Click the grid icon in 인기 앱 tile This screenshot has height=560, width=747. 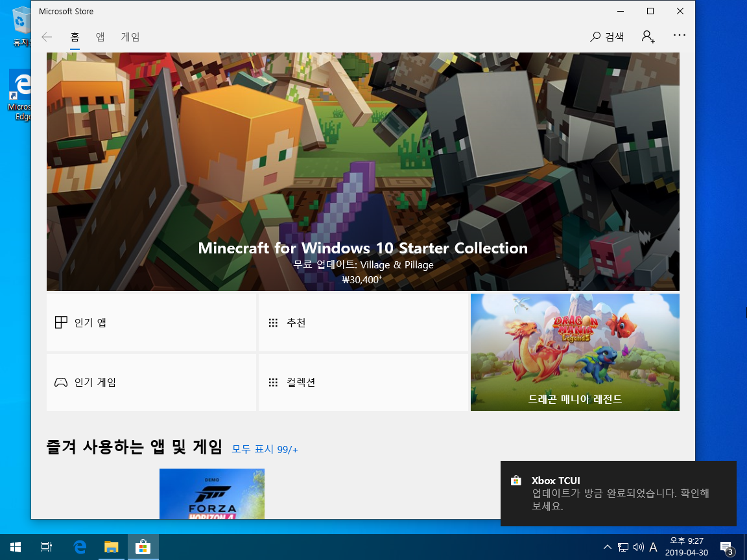pos(61,322)
